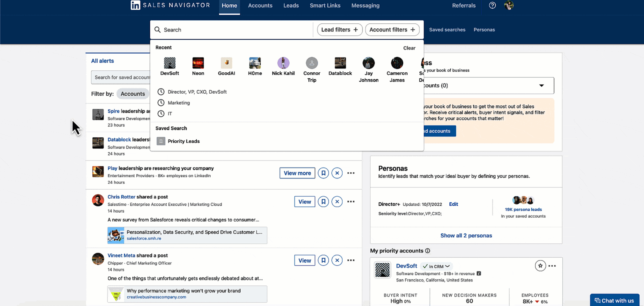644x306 pixels.
Task: Open the accounts (0) dropdown
Action: tap(489, 86)
